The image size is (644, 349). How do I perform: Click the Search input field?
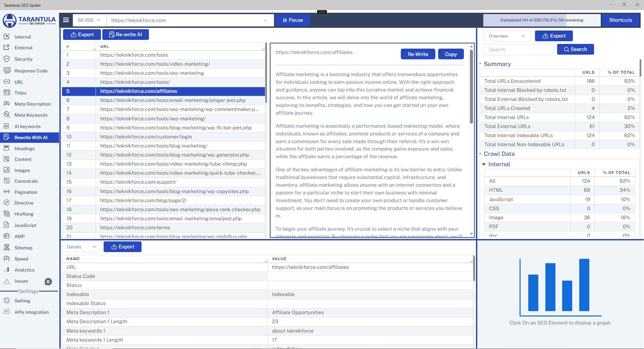click(x=519, y=50)
